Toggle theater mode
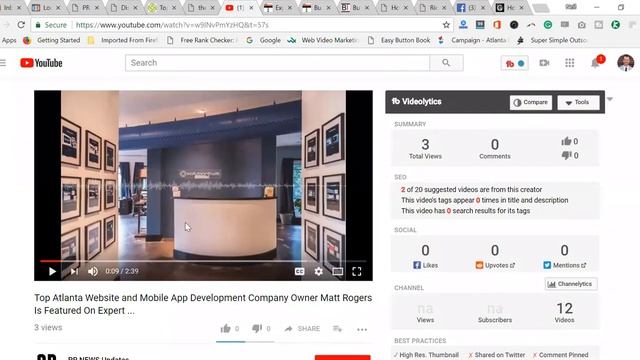Image resolution: width=640 pixels, height=360 pixels. click(x=338, y=271)
